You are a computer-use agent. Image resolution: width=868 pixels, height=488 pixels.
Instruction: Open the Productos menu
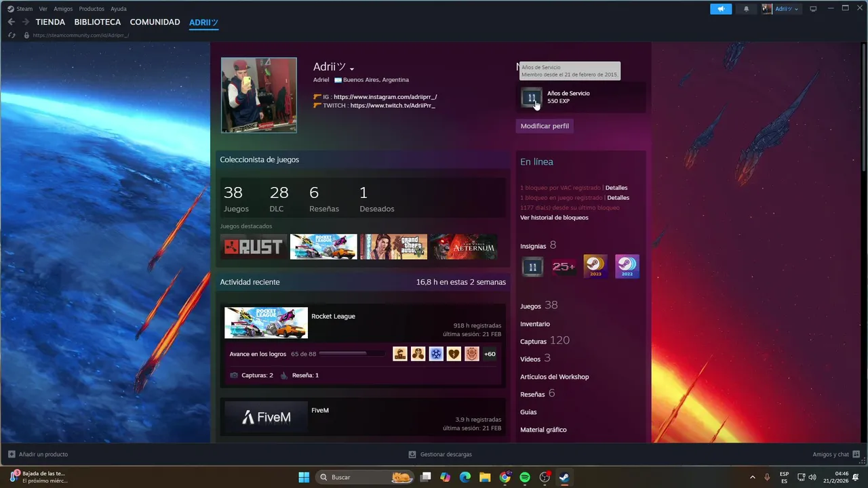point(92,9)
